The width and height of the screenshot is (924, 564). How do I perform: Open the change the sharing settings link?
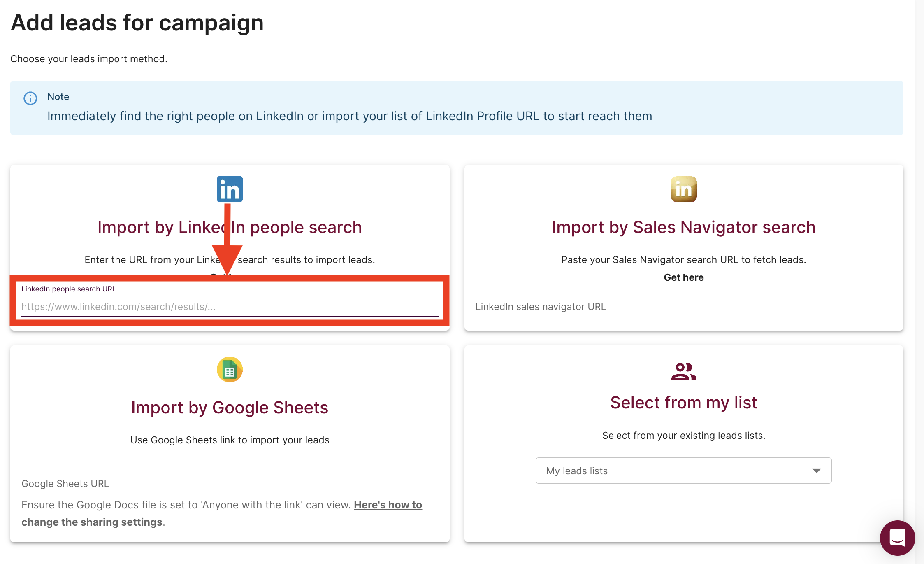pos(92,522)
